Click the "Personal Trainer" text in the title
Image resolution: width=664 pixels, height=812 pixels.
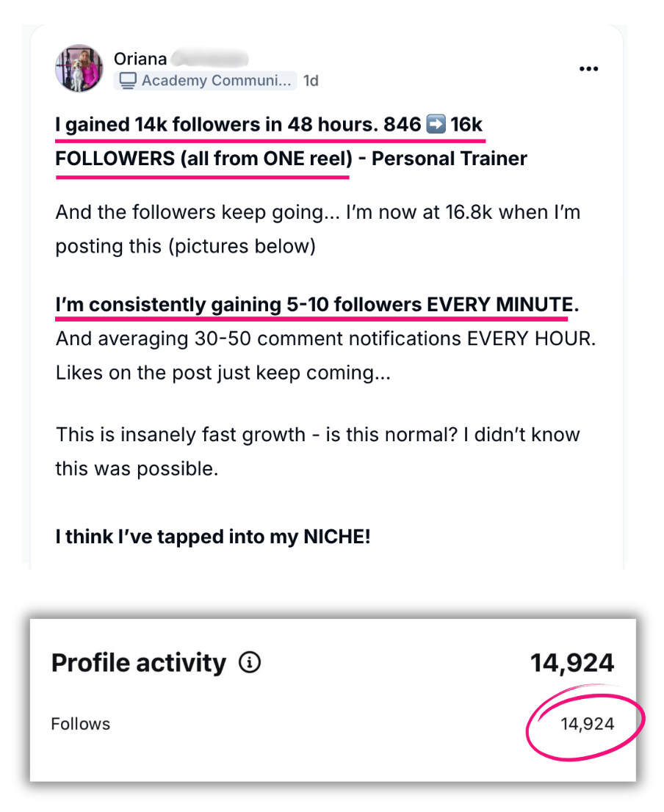[x=450, y=159]
